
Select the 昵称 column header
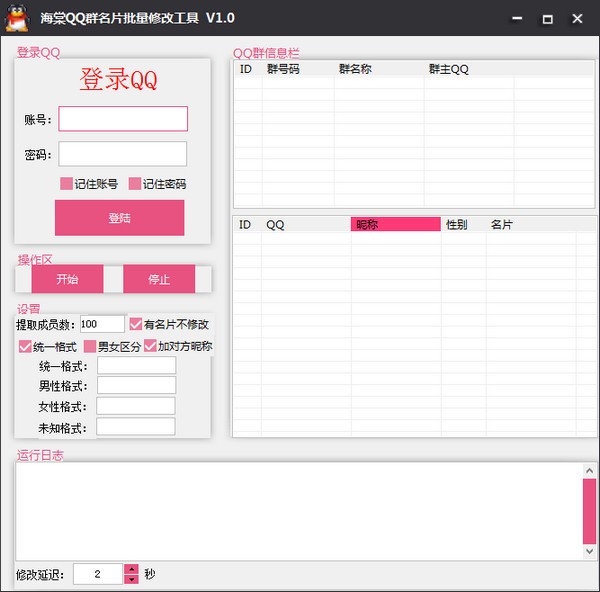396,224
